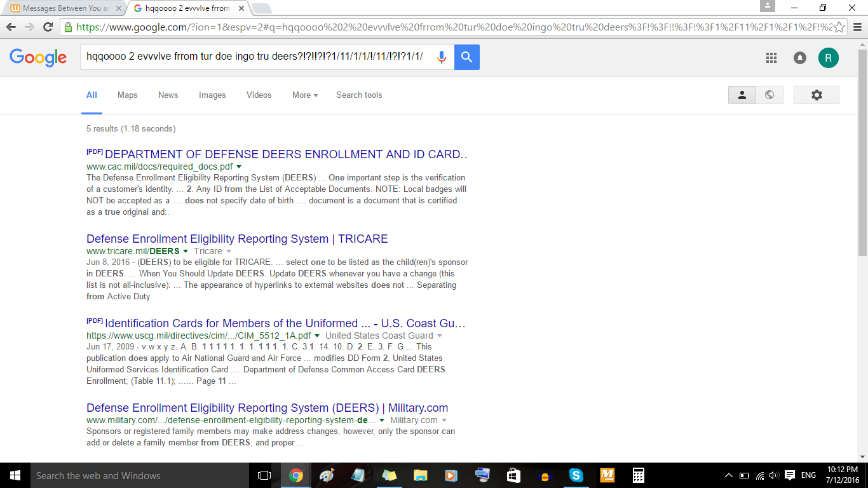Click the blue search magnifier button
The width and height of the screenshot is (868, 488).
467,57
